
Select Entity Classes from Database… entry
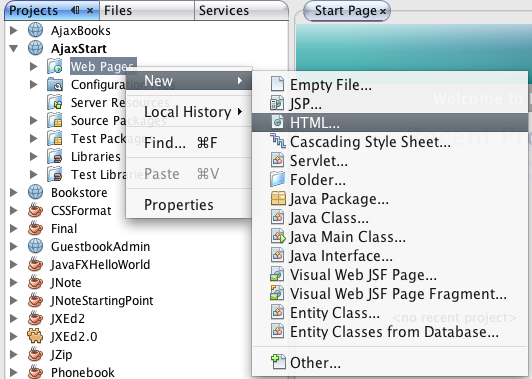tap(390, 331)
